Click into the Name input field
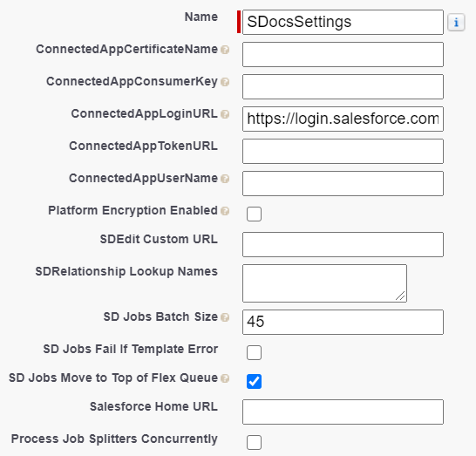Image resolution: width=476 pixels, height=456 pixels. [343, 22]
